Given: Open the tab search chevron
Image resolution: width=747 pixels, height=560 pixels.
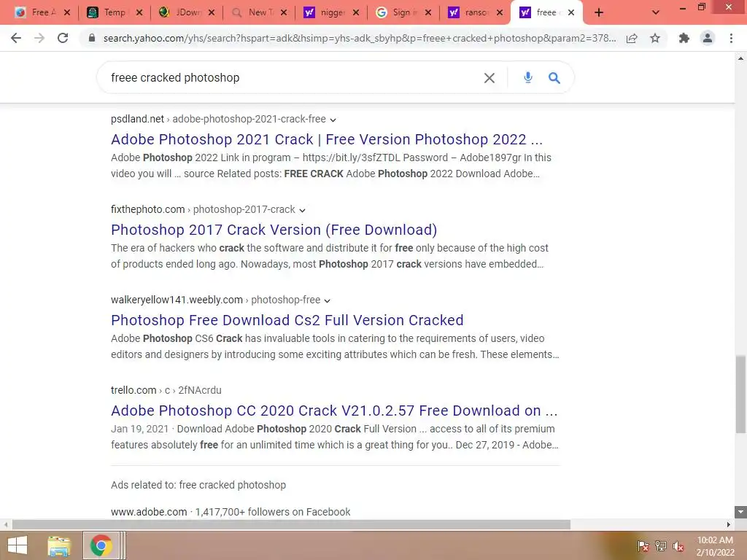Looking at the screenshot, I should point(656,12).
